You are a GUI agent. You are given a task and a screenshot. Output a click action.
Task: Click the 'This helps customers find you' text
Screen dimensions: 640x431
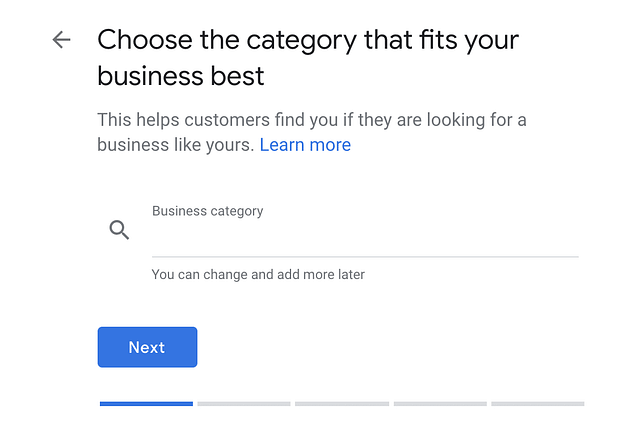[x=312, y=120]
